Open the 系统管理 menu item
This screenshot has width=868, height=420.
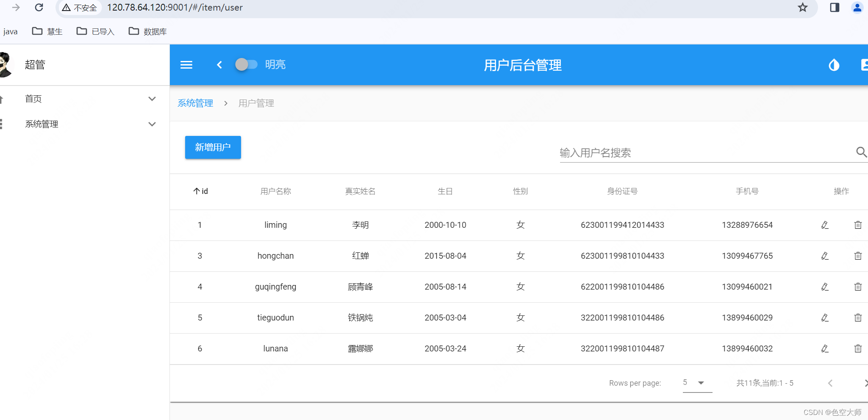click(42, 124)
